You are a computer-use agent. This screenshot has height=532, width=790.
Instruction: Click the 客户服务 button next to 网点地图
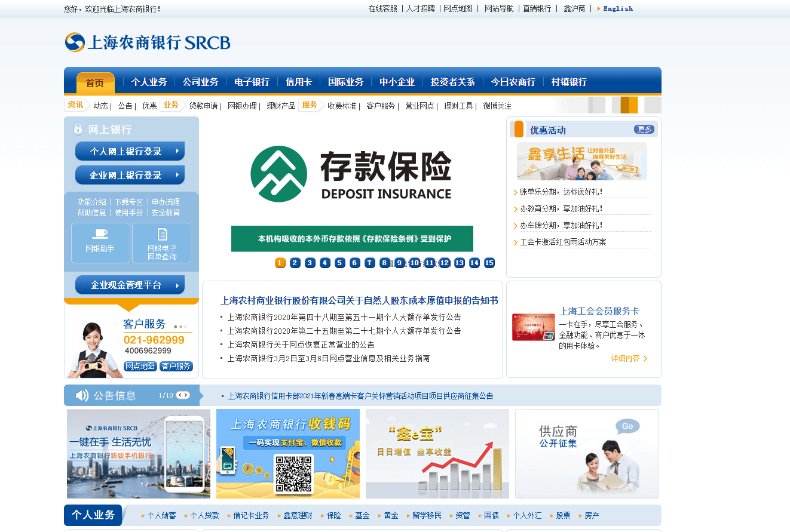(x=176, y=366)
